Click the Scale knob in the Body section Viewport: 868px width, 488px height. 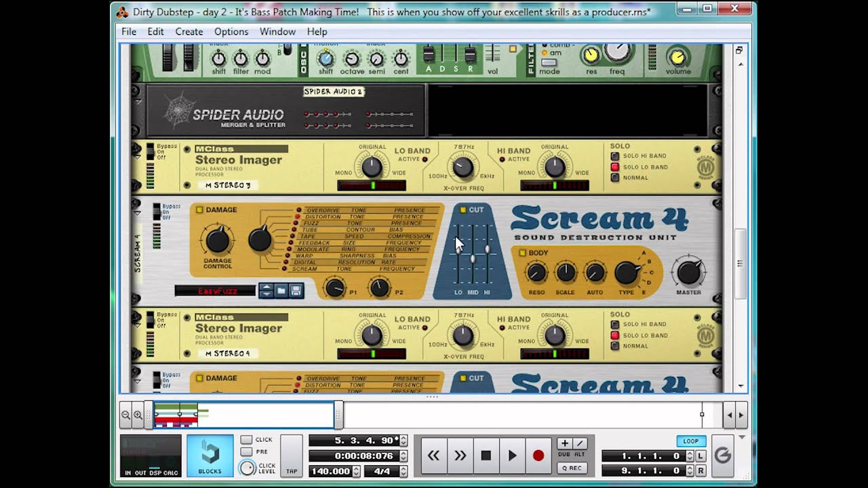pyautogui.click(x=566, y=273)
